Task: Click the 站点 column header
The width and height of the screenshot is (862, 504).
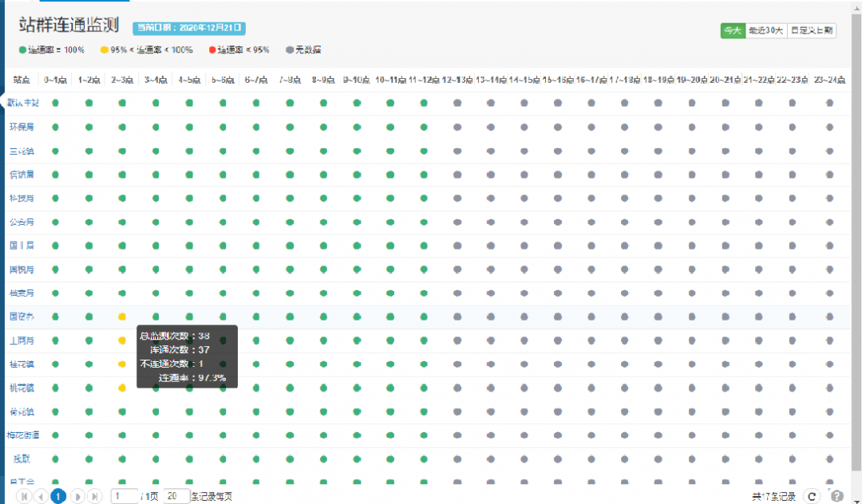Action: click(22, 80)
